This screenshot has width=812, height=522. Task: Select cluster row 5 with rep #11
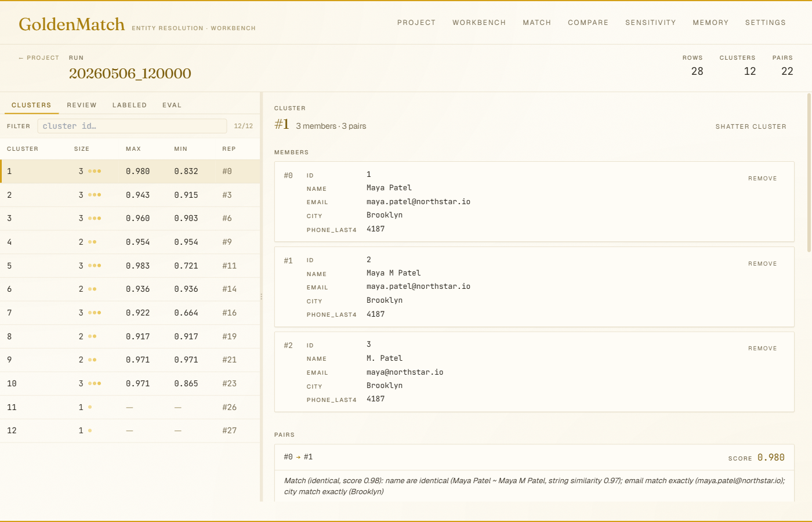[130, 266]
